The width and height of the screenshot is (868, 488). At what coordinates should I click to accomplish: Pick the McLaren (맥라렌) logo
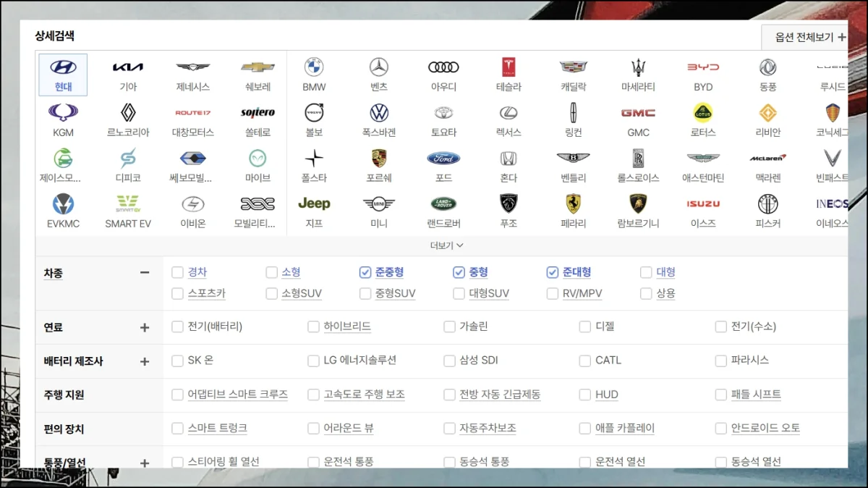coord(767,158)
